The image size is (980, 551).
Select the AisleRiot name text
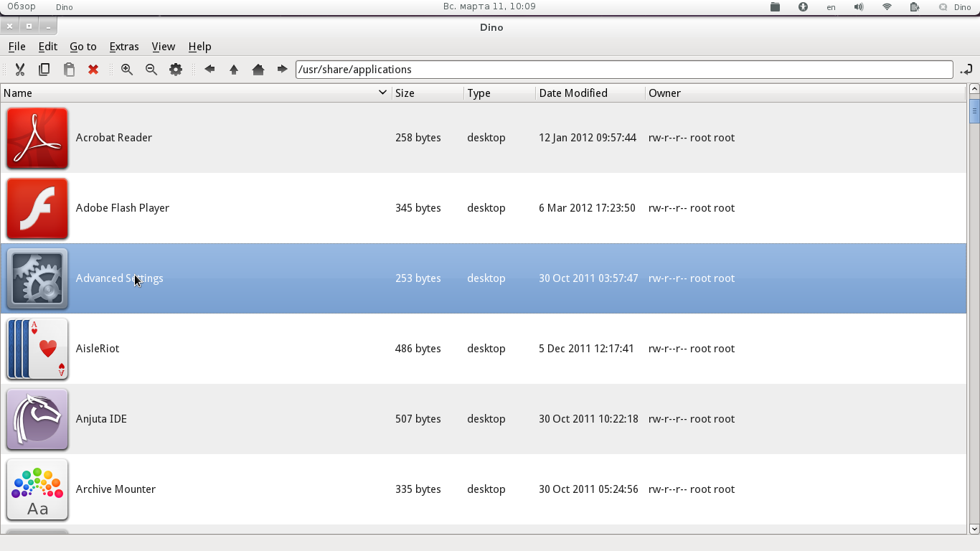[98, 349]
